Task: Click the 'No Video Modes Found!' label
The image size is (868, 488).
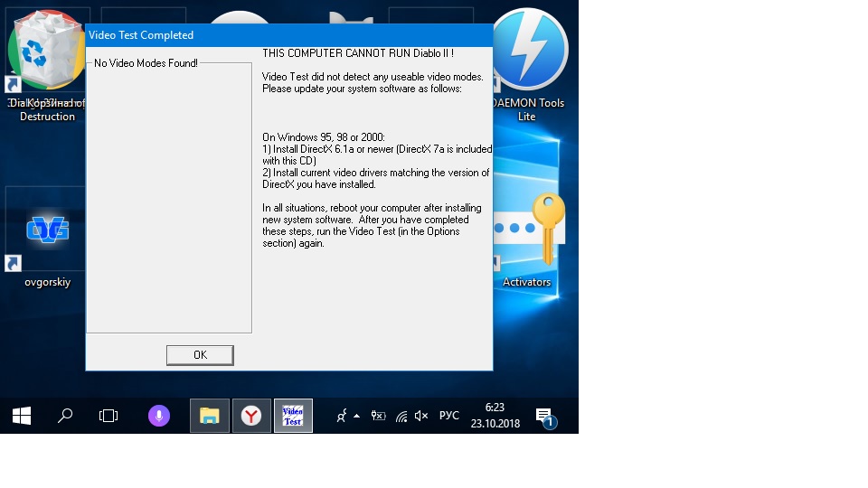Action: click(146, 63)
